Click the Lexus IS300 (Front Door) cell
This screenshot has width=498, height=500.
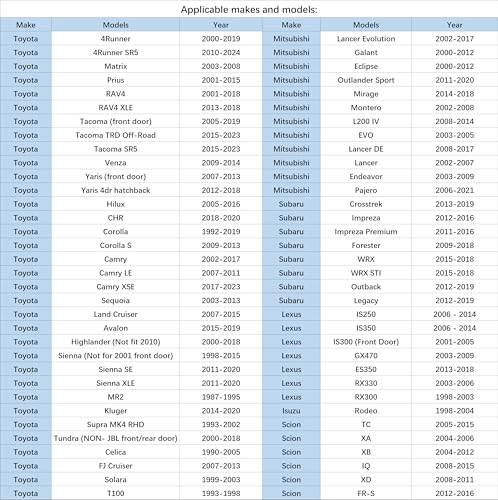click(x=366, y=342)
